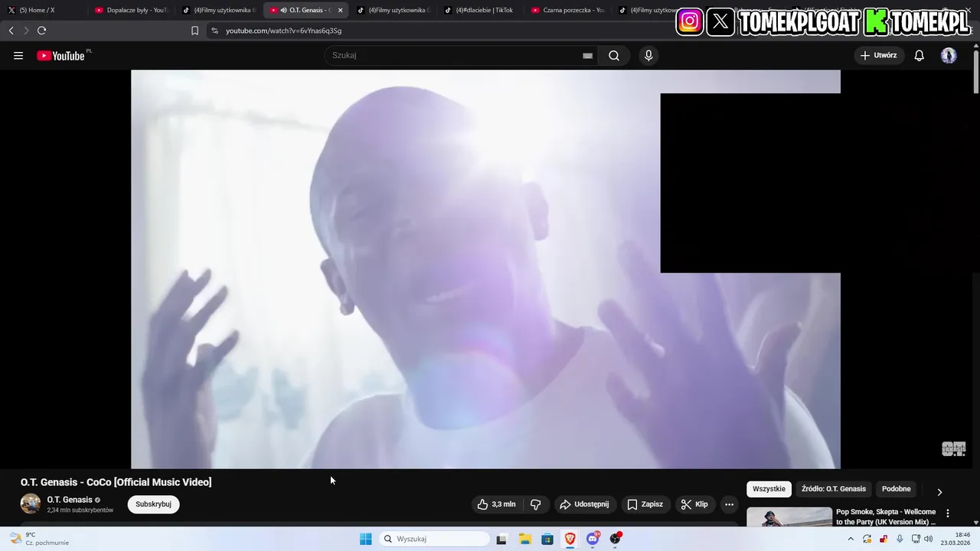This screenshot has width=980, height=551.
Task: Select the Podobne filter chip
Action: 897,489
